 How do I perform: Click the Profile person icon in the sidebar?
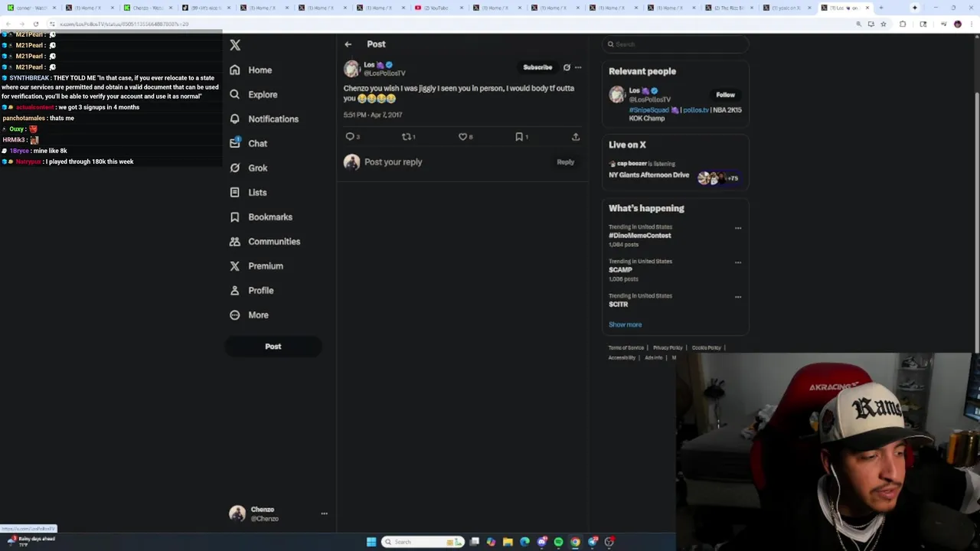tap(234, 290)
